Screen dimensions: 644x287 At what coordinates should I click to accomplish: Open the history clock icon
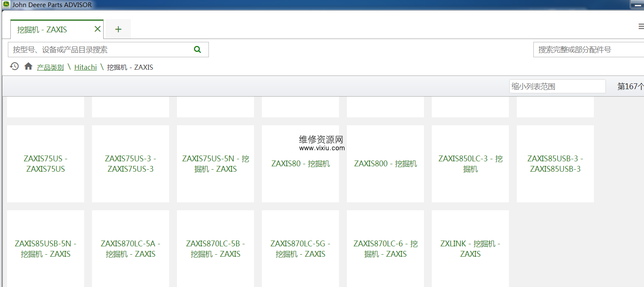pyautogui.click(x=15, y=66)
